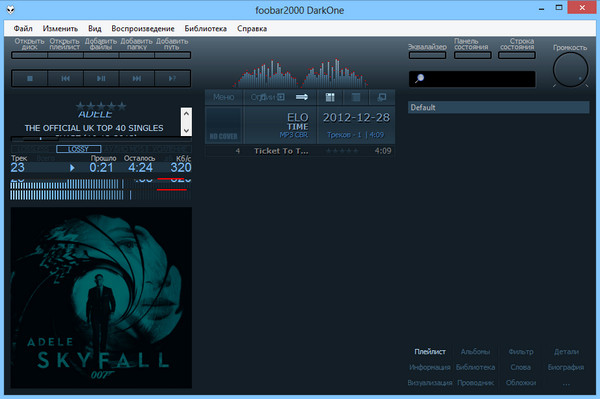This screenshot has height=399, width=600.
Task: Click the playback order arrow icon
Action: [302, 97]
